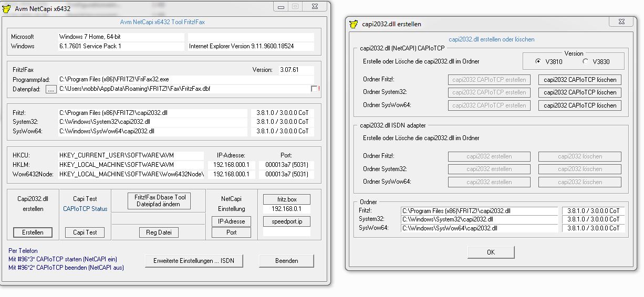The height and width of the screenshot is (297, 644).
Task: Click dialog Ordner Fritz! path field
Action: [x=479, y=211]
